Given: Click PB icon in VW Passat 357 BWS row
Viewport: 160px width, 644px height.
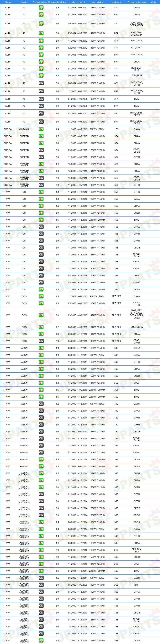Looking at the screenshot, I should 41,390.
